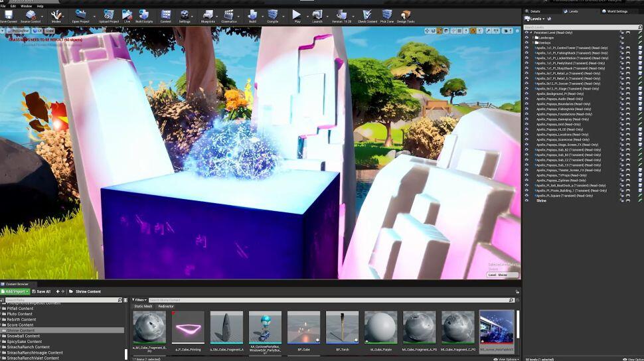The height and width of the screenshot is (361, 644).
Task: Toggle visibility of the Landscape level
Action: coord(527,38)
